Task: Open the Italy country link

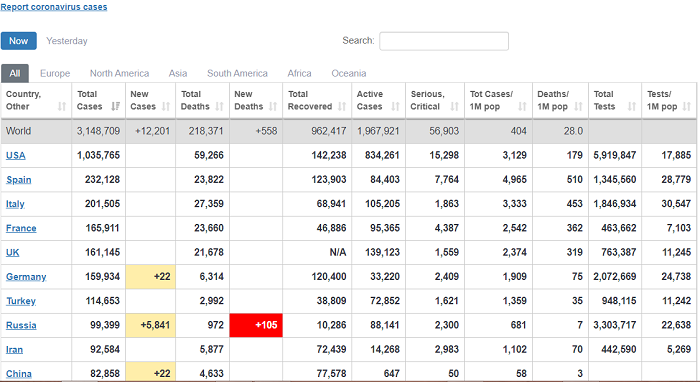Action: pyautogui.click(x=15, y=204)
